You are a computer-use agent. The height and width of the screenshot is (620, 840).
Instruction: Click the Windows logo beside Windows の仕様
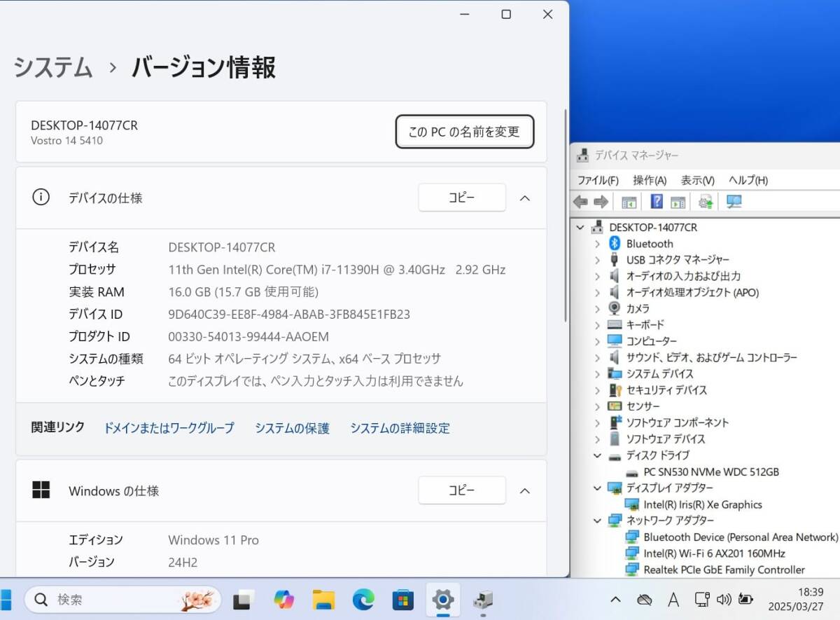(41, 490)
